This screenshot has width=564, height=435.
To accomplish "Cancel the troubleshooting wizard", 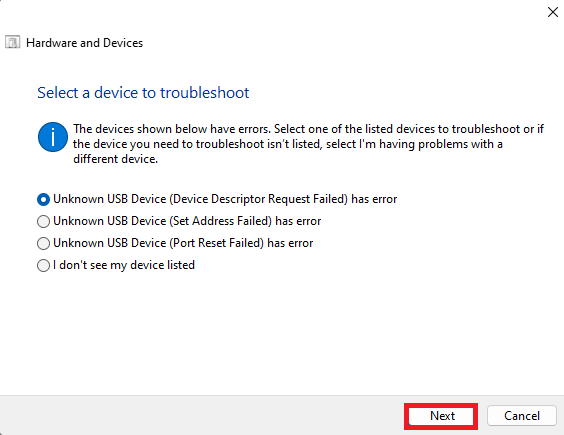I will tap(522, 416).
